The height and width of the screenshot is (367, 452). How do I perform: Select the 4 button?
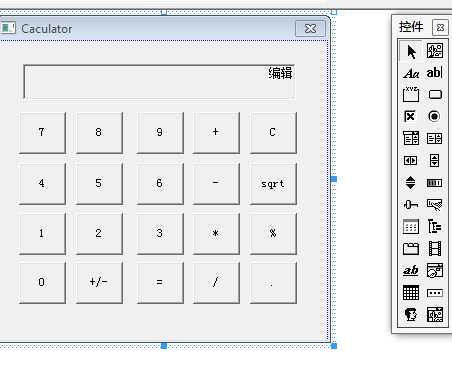[42, 183]
